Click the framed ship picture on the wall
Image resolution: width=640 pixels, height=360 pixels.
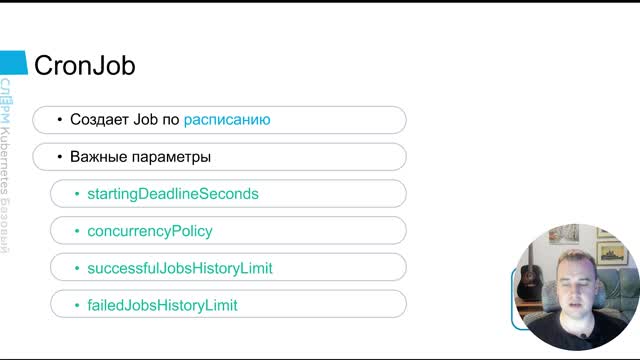(611, 253)
